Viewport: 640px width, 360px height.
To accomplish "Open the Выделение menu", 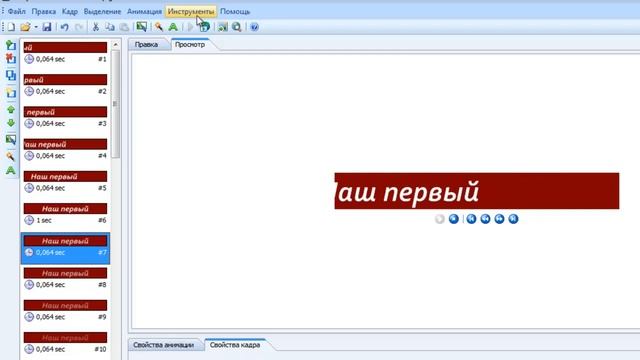I will click(102, 11).
